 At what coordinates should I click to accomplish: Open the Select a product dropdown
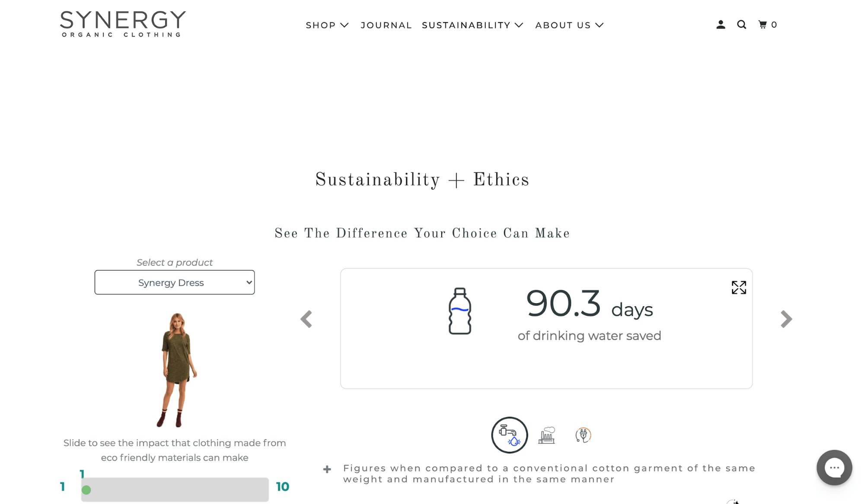[175, 282]
